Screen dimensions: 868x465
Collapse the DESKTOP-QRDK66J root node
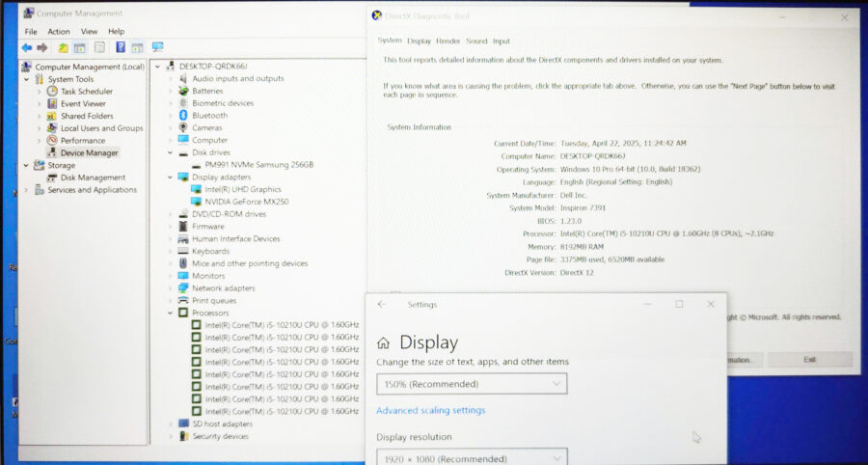tap(158, 67)
